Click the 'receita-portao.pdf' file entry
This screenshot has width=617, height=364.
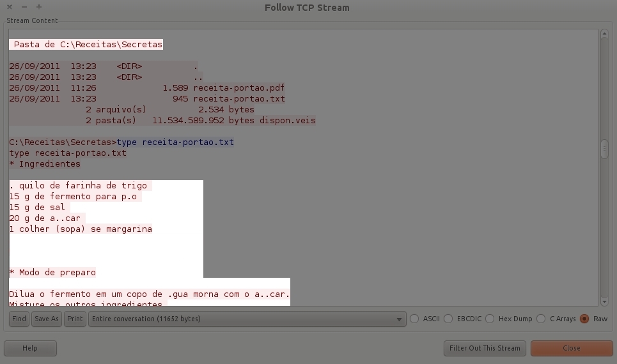point(239,88)
